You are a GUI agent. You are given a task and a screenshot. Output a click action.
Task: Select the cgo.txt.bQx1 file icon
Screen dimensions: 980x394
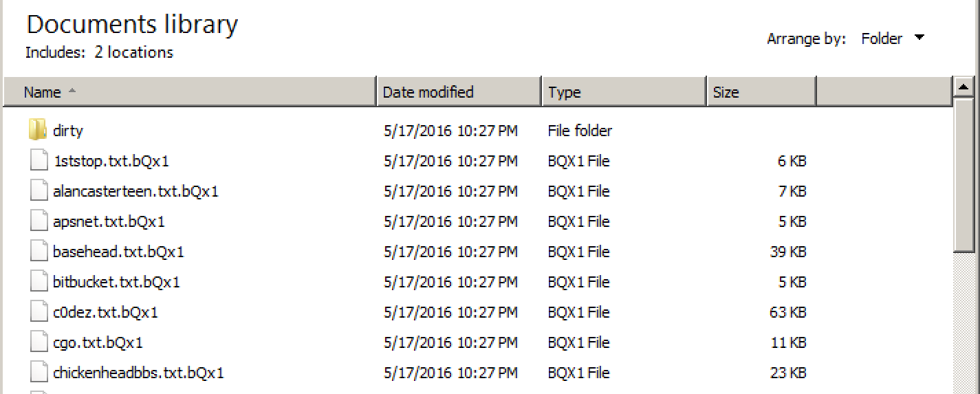[x=39, y=342]
